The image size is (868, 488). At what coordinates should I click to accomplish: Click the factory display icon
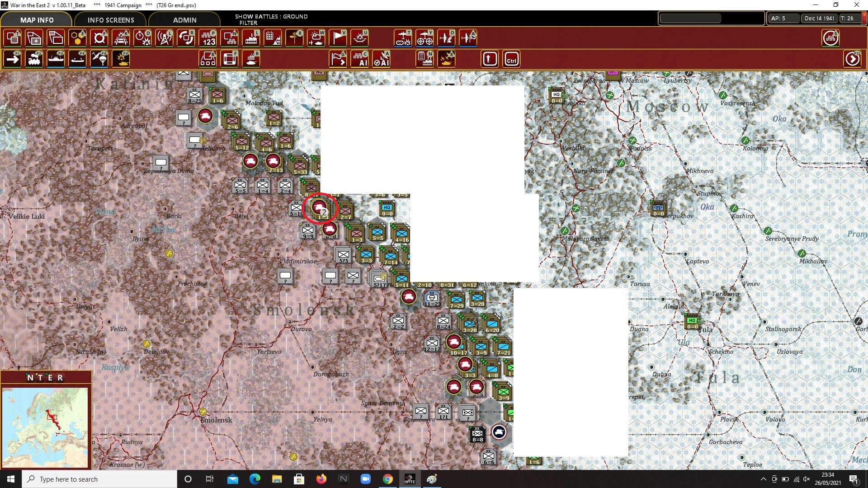coord(251,38)
